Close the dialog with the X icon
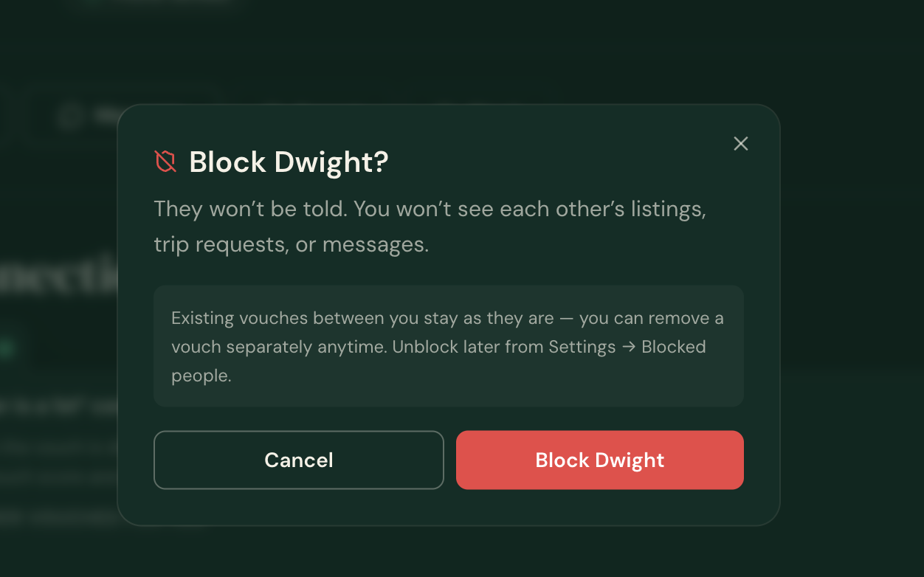Image resolution: width=924 pixels, height=577 pixels. (741, 144)
